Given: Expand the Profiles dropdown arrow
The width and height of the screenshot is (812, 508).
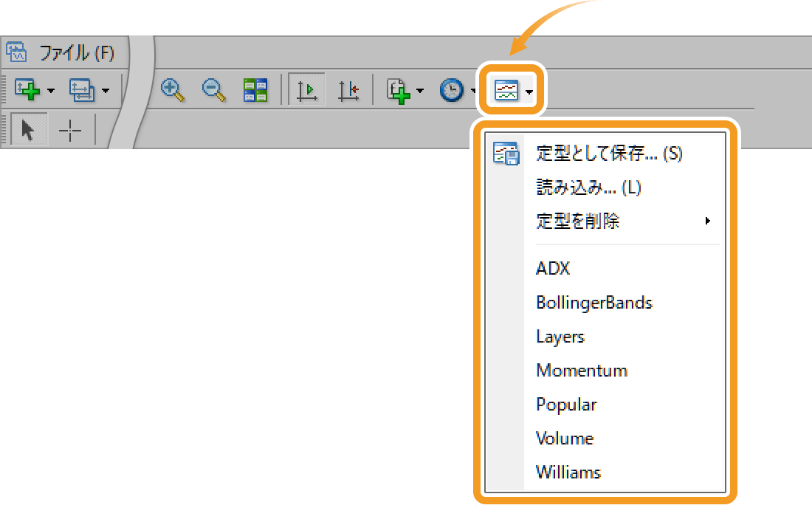Looking at the screenshot, I should pos(106,91).
